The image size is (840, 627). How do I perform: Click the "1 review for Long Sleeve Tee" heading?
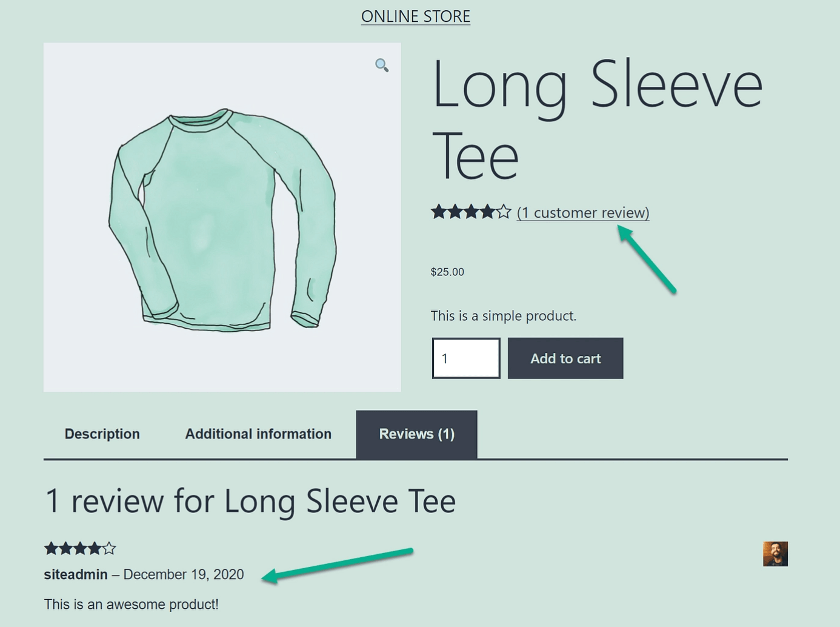coord(250,501)
